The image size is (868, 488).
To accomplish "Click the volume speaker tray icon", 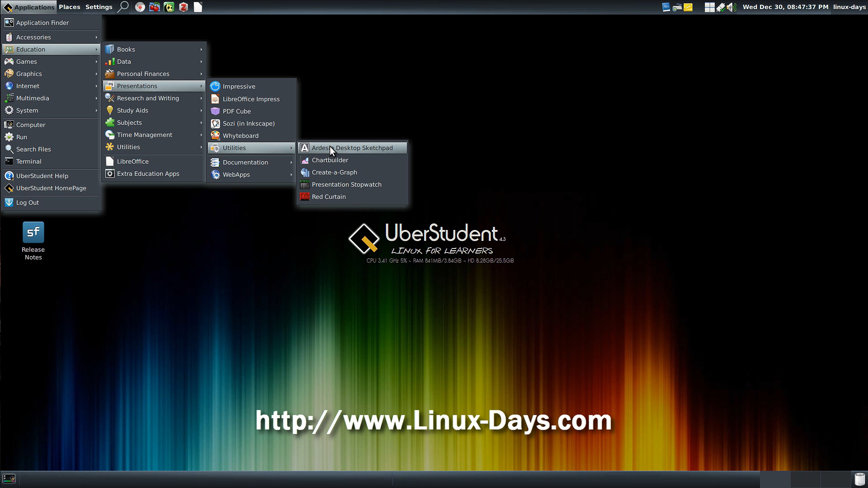I will pos(731,7).
